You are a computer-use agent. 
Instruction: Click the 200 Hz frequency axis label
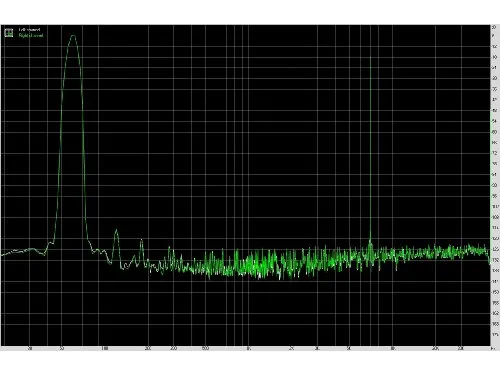click(148, 349)
